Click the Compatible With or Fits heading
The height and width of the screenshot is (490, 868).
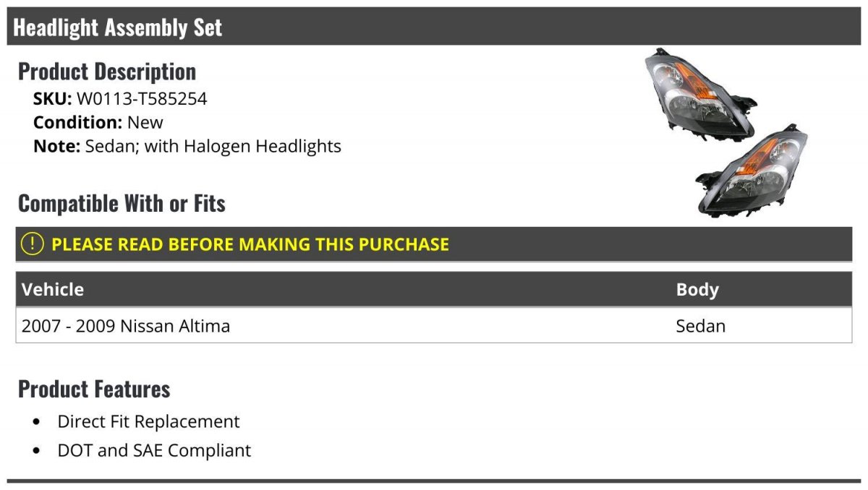coord(122,203)
